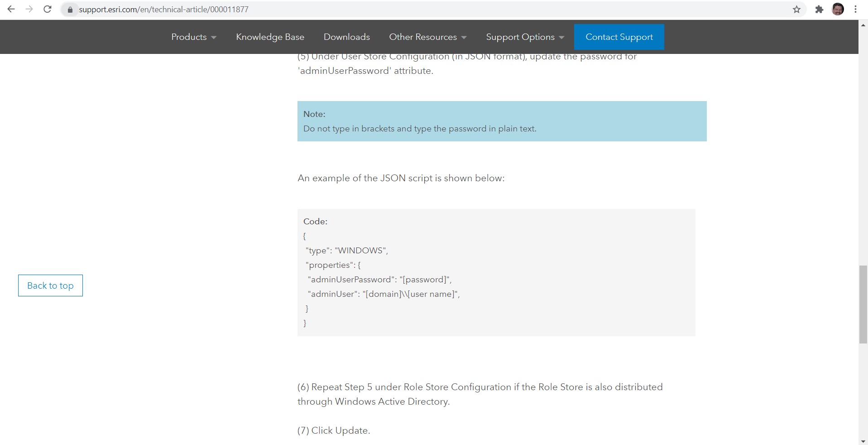Viewport: 868px width, 445px height.
Task: Click the browser back navigation arrow
Action: [11, 9]
